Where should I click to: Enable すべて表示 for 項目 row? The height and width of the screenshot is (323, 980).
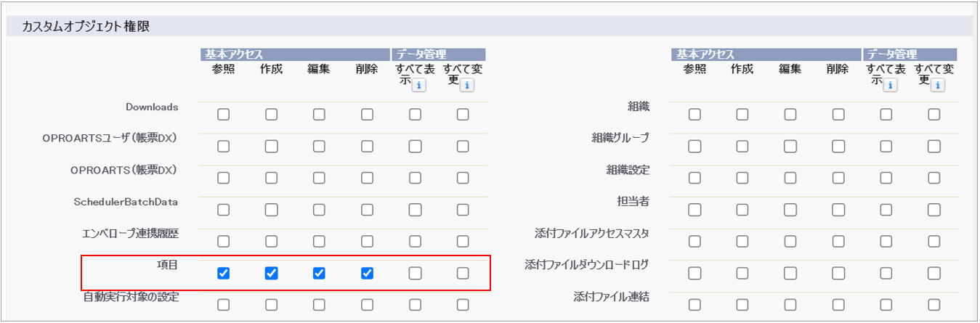(x=415, y=273)
